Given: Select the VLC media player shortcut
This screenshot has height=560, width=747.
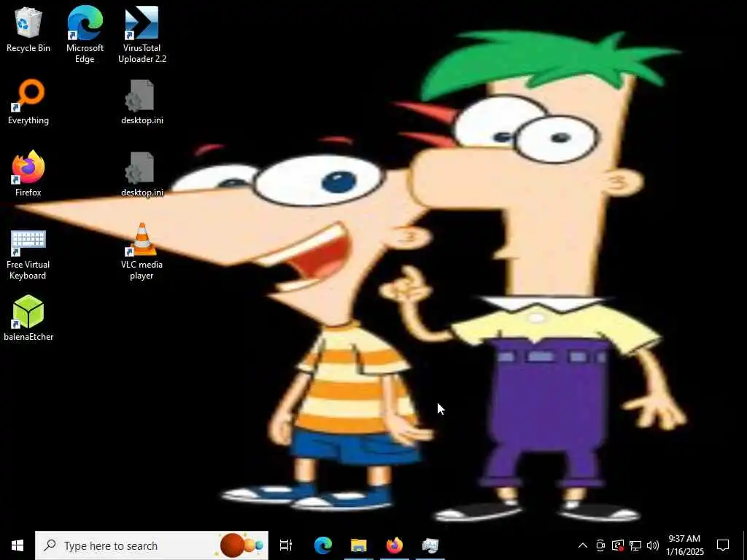Looking at the screenshot, I should [x=142, y=252].
